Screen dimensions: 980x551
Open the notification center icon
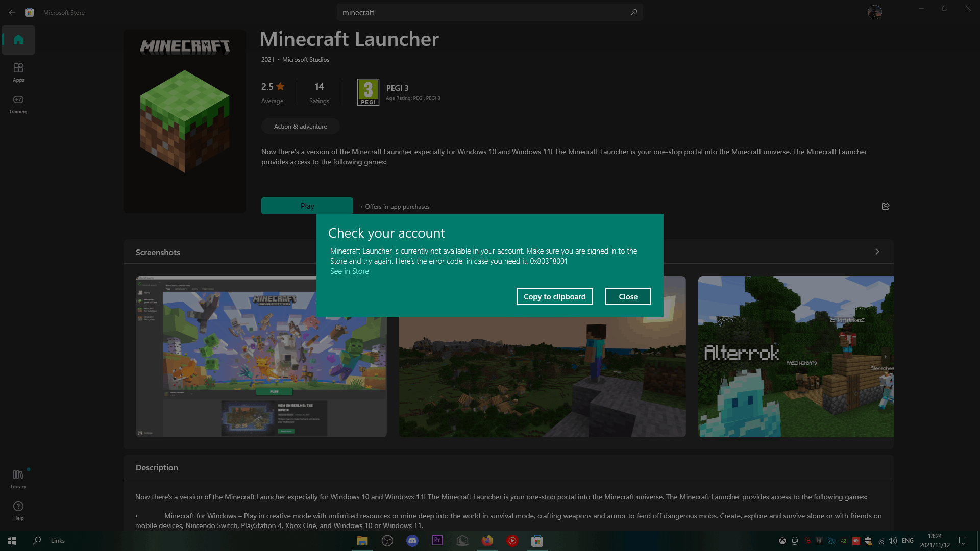[x=963, y=541]
